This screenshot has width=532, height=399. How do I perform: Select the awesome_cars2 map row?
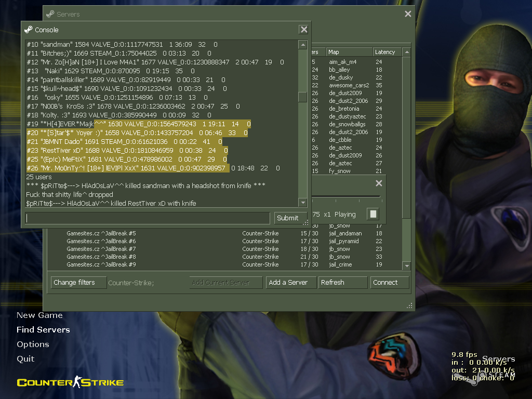coord(356,85)
